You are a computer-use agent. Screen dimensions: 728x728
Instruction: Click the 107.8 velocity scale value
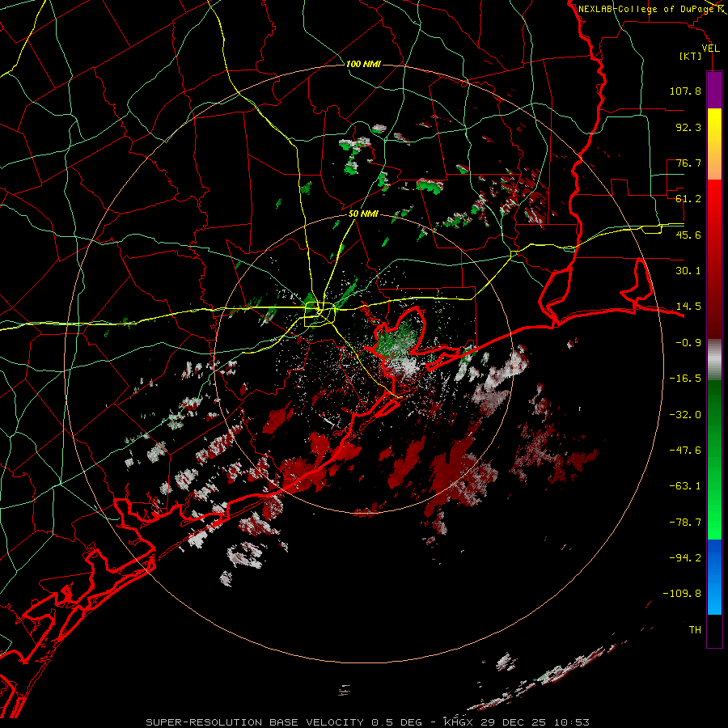click(685, 91)
